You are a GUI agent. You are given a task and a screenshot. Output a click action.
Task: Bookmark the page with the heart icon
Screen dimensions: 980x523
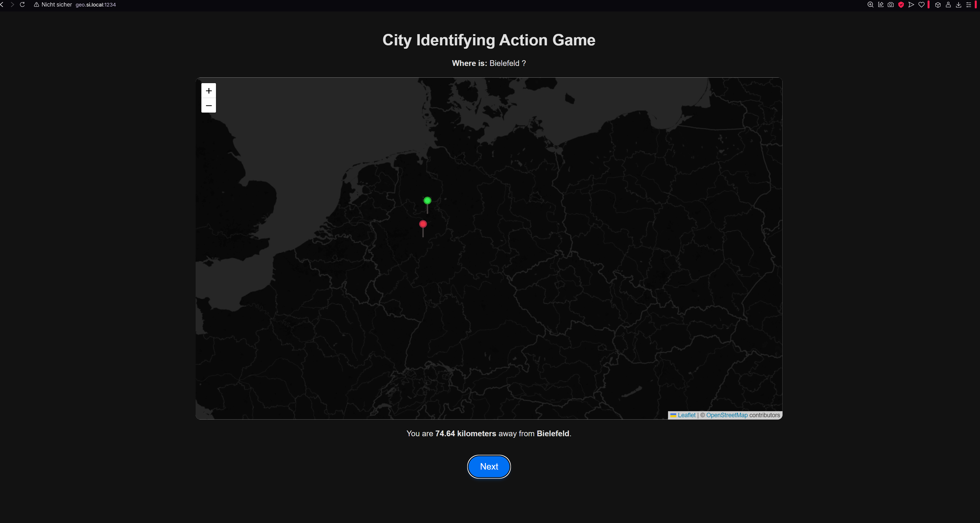point(921,5)
